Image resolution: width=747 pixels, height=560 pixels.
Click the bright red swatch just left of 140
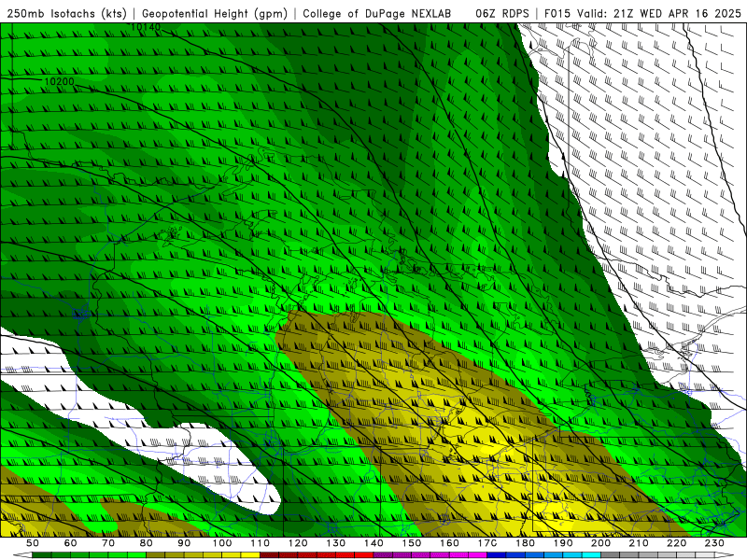coord(364,555)
